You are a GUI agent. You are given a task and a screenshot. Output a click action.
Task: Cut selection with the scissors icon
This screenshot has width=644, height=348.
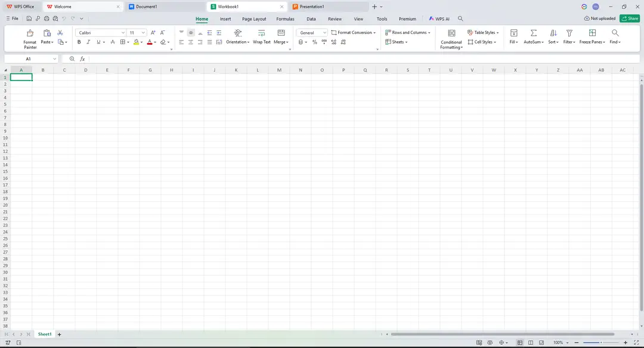click(60, 32)
